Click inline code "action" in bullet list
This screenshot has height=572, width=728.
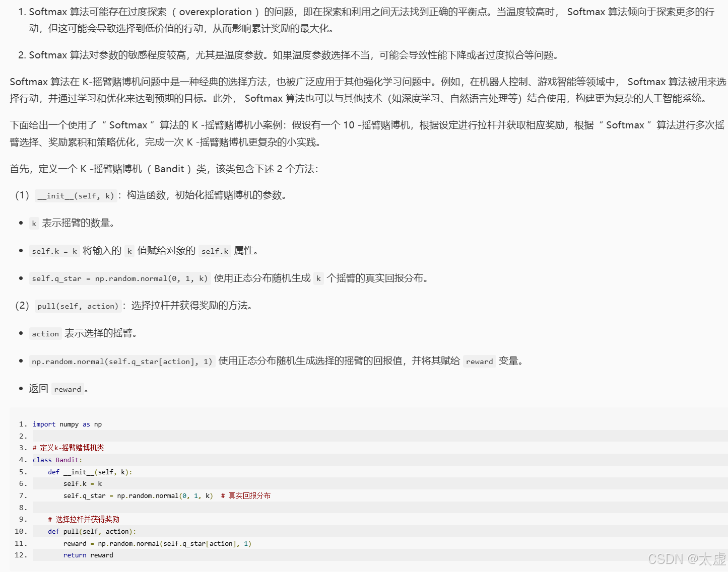tap(45, 333)
